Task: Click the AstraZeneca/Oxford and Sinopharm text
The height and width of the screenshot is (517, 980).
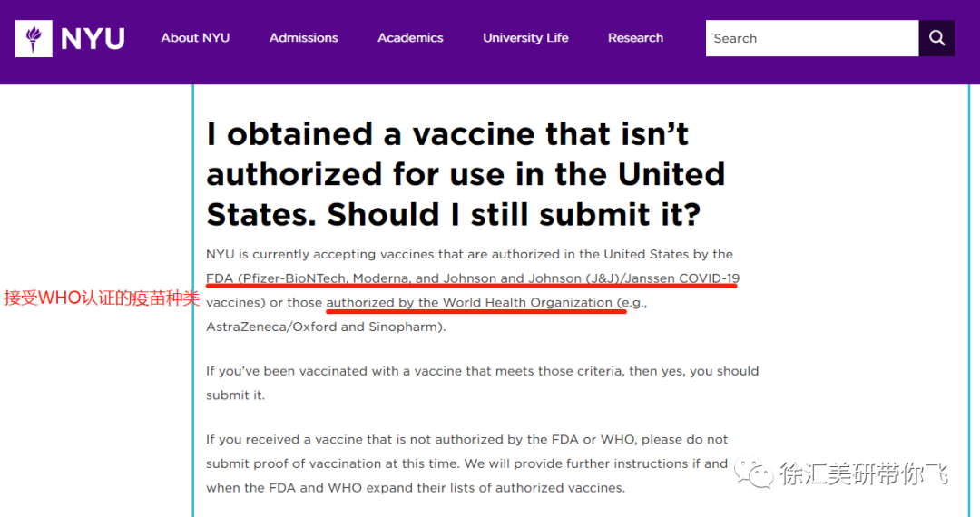Action: [x=325, y=327]
